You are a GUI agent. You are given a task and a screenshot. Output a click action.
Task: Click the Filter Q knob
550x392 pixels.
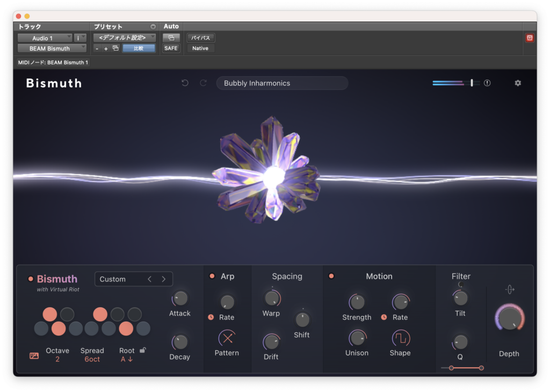coord(460,342)
